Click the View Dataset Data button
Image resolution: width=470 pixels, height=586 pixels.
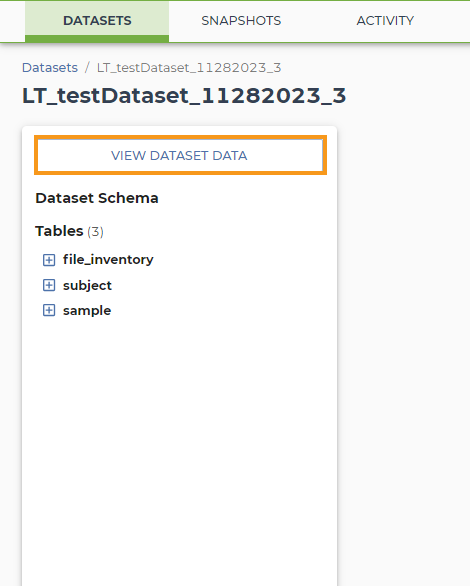tap(180, 155)
